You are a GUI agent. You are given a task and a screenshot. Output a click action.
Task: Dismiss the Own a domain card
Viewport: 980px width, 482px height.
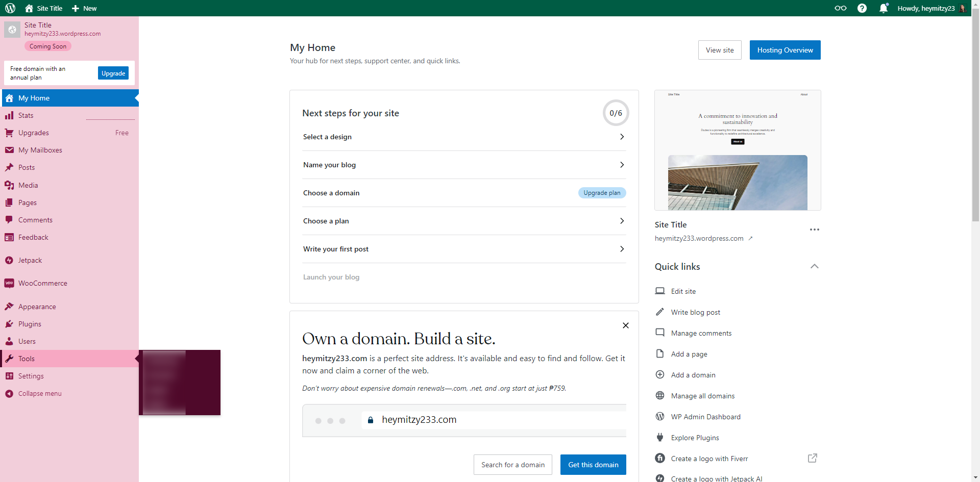coord(625,325)
